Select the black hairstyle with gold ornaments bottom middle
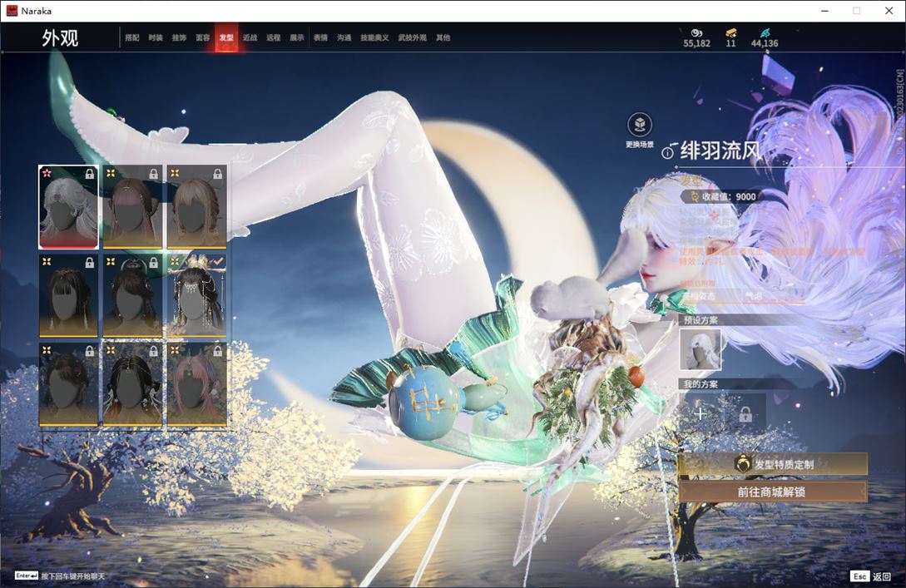 point(132,384)
